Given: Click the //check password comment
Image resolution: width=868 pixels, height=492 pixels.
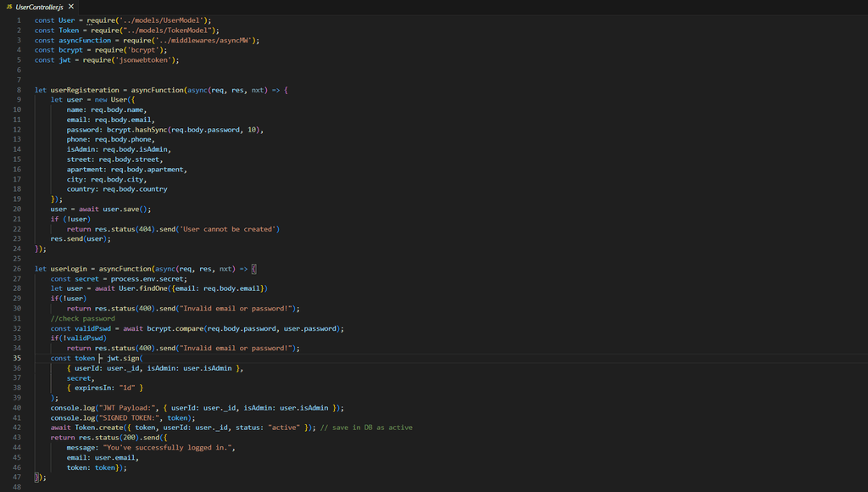Looking at the screenshot, I should click(x=82, y=318).
